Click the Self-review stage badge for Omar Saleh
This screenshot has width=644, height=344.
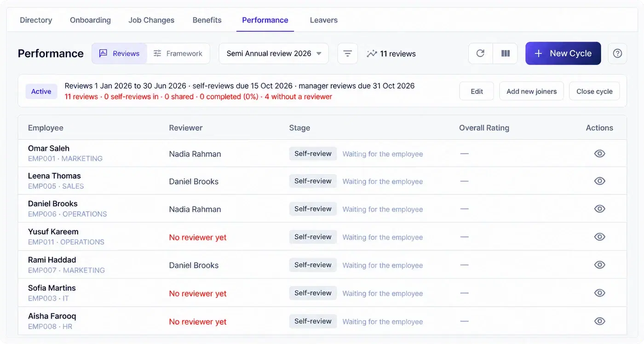(x=313, y=154)
